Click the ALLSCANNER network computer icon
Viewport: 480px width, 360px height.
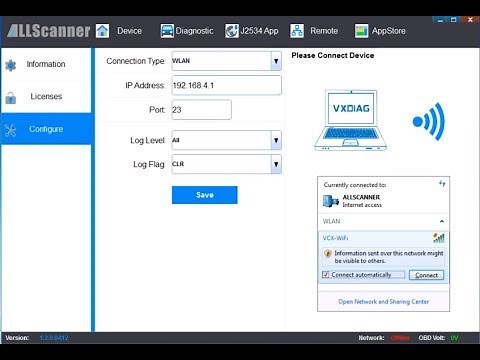[x=331, y=201]
